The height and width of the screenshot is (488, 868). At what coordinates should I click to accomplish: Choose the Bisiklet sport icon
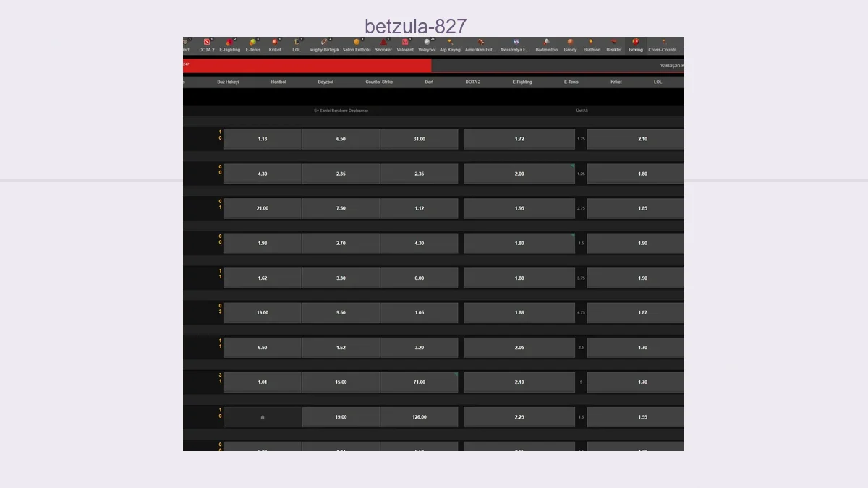point(614,43)
